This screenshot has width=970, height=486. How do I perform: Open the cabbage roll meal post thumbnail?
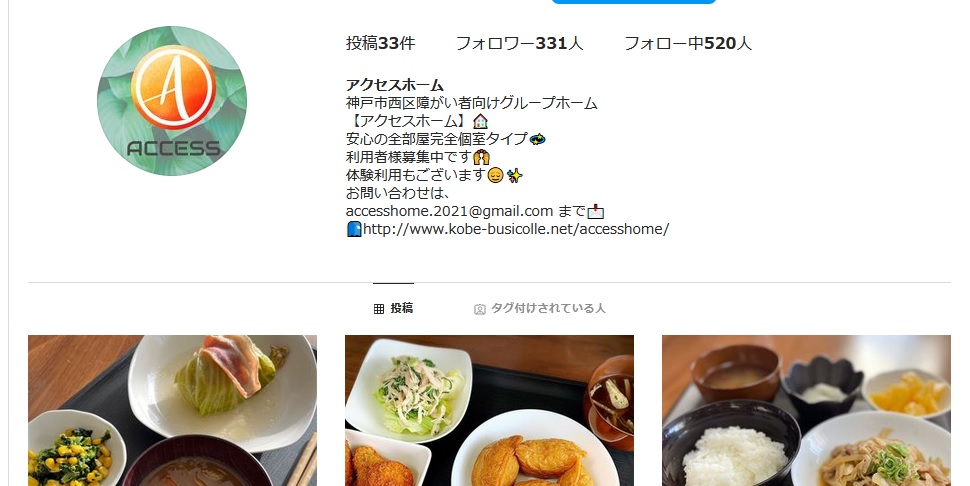coord(173,411)
